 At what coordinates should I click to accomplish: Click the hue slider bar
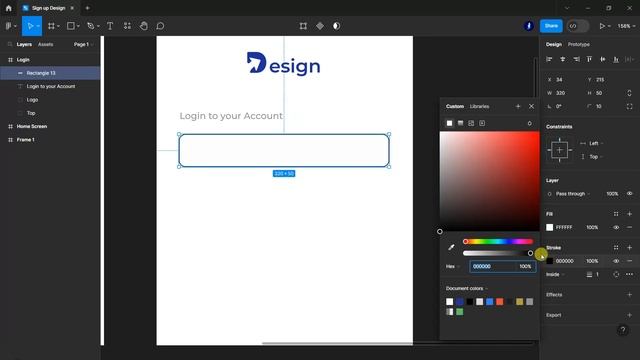pos(498,242)
